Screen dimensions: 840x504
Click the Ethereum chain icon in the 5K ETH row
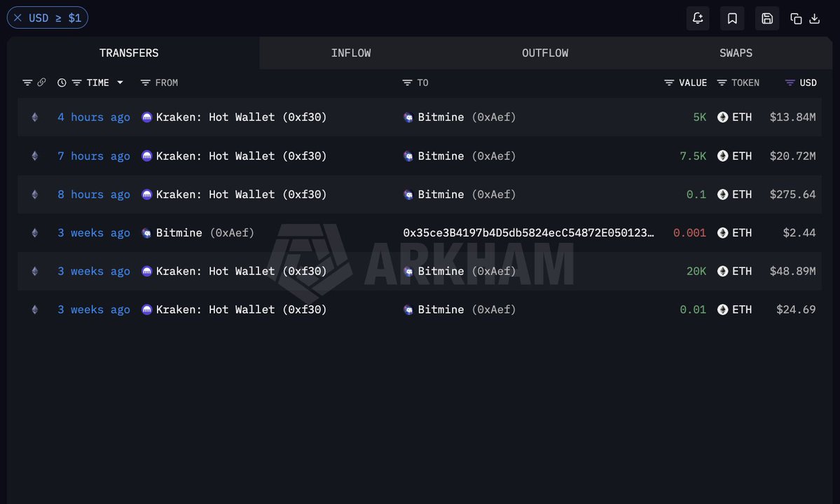(x=35, y=117)
